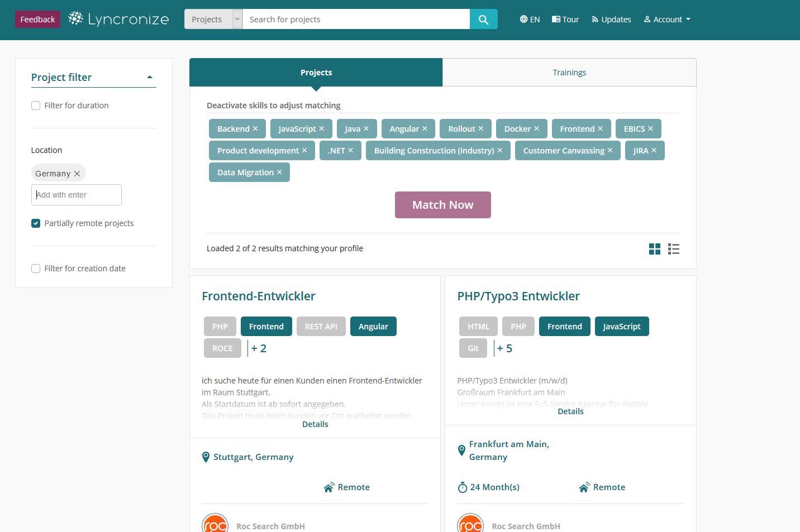Screen dimensions: 800x532
Task: Show +5 more skills on PHP/Typo3 Entwickler
Action: point(504,348)
